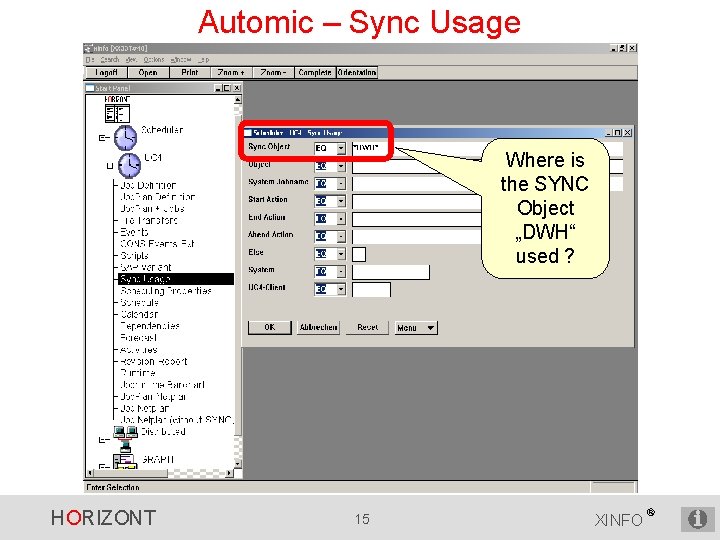Click the Print toolbar button
The width and height of the screenshot is (720, 540).
coord(190,73)
